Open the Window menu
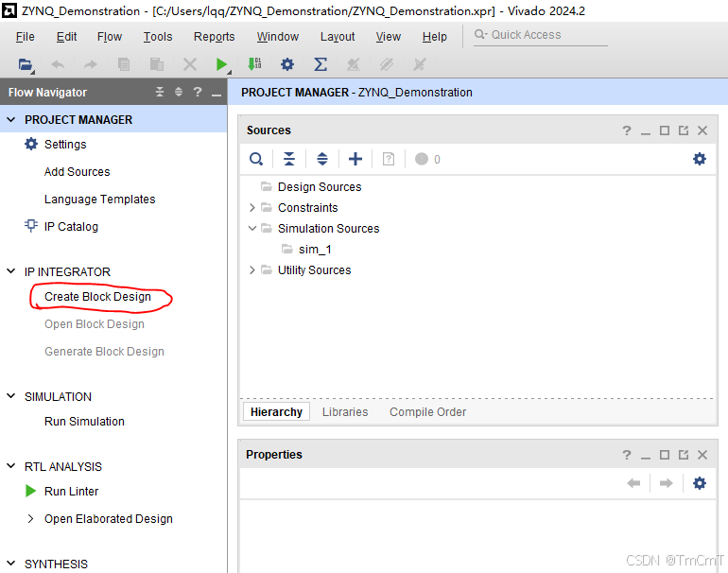 pyautogui.click(x=278, y=36)
